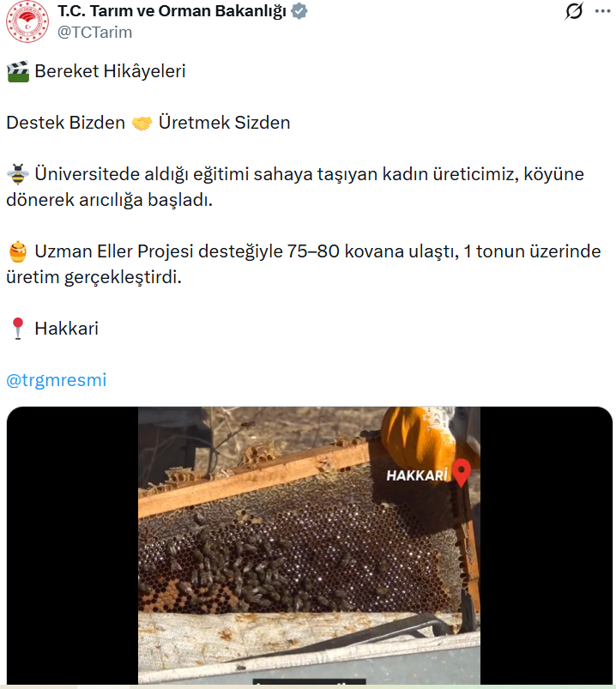
Task: Open the T.C. Tarım ve Orman Bakanlığı profile avatar
Action: point(27,21)
